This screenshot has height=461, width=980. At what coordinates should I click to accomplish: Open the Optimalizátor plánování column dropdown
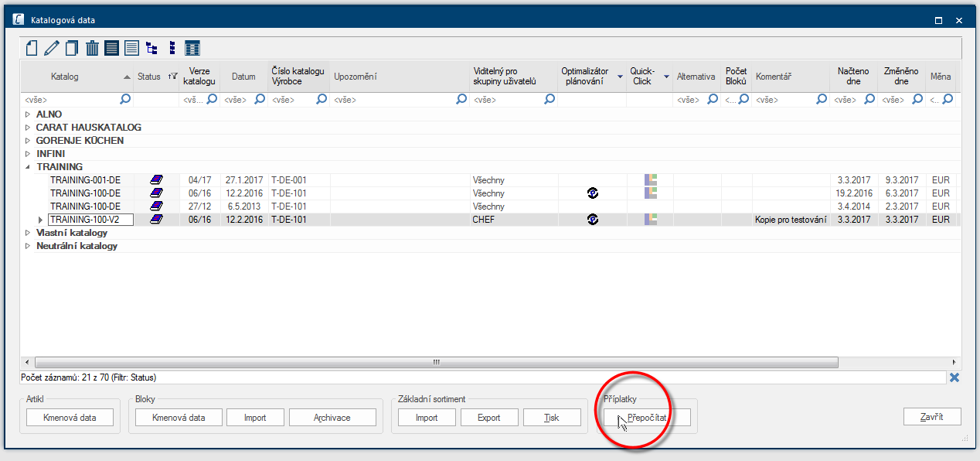click(x=620, y=77)
